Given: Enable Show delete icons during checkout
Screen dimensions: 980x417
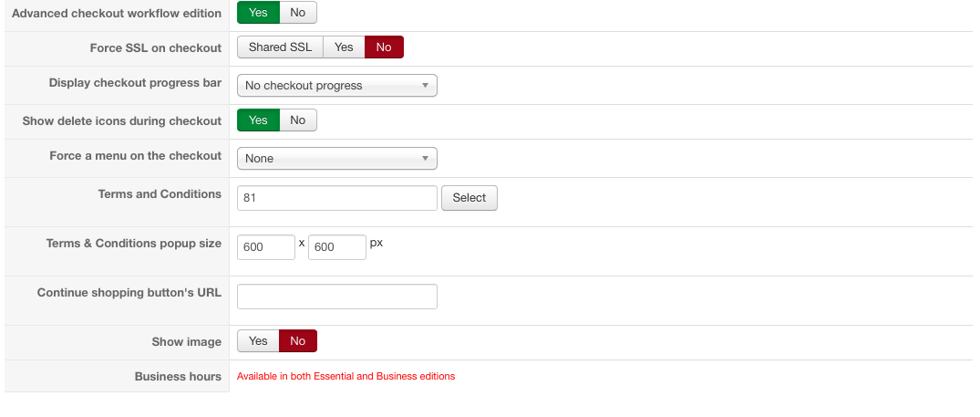Looking at the screenshot, I should coord(258,120).
